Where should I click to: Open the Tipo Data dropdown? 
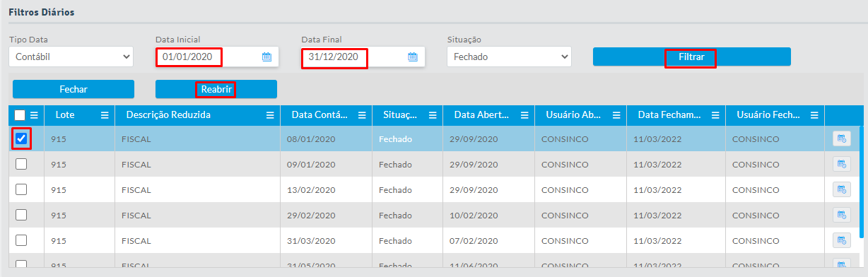(x=71, y=57)
